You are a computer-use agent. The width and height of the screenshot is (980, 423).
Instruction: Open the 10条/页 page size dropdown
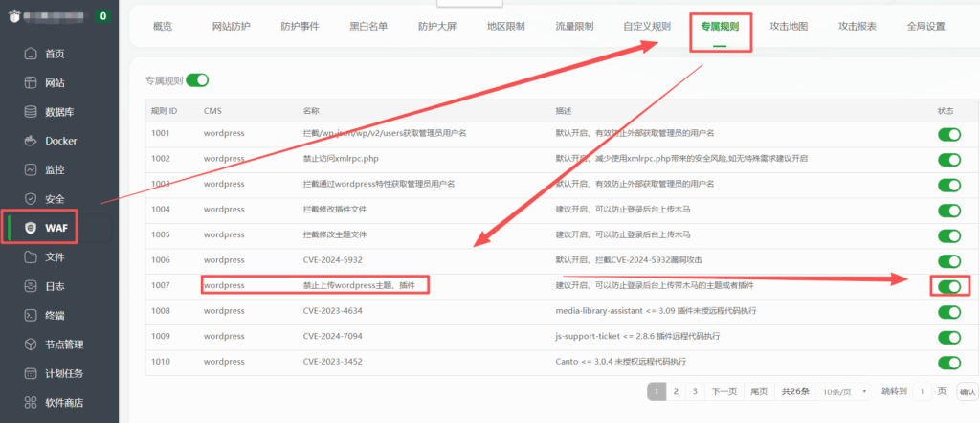tap(843, 391)
